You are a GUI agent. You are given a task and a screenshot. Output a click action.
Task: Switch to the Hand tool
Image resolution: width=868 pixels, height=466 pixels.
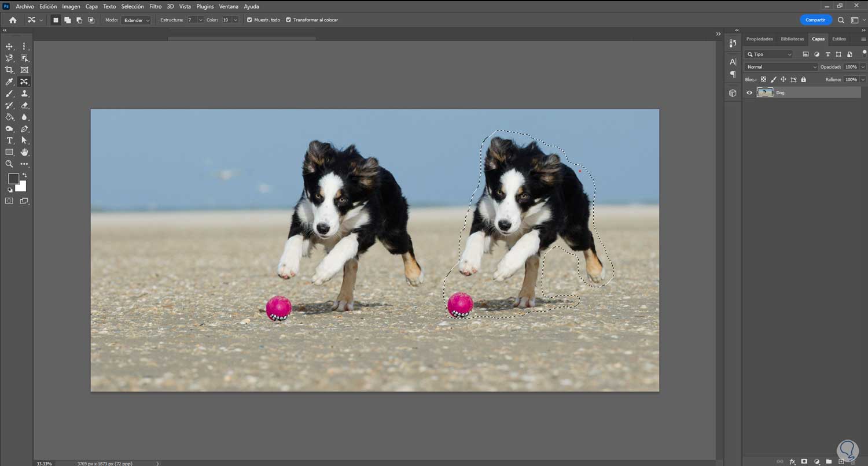[x=24, y=152]
